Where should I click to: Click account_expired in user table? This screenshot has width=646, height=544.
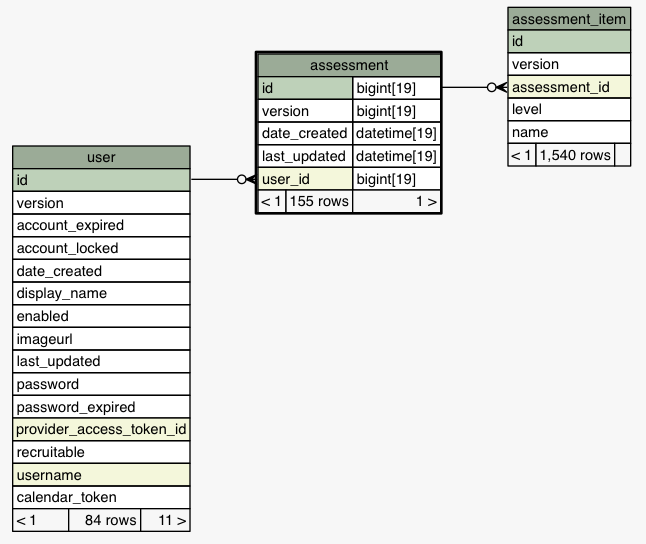point(101,225)
